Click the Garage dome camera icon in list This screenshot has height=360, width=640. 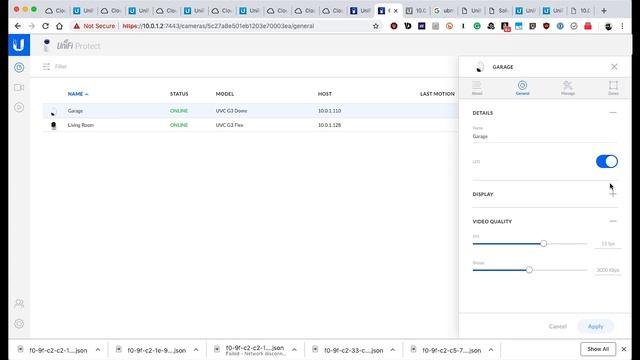click(53, 111)
